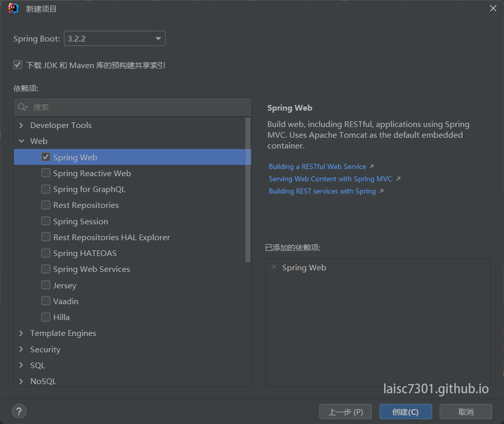
Task: Click the help question mark icon
Action: coord(19,411)
